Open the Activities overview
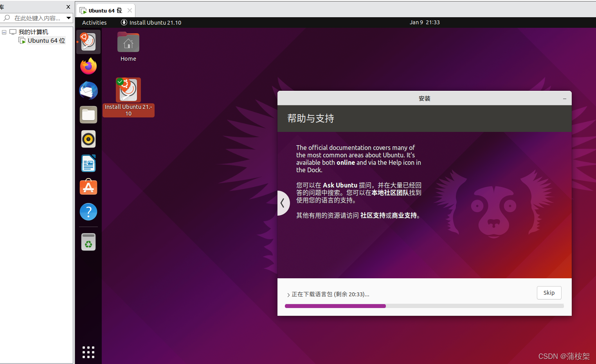 coord(94,22)
